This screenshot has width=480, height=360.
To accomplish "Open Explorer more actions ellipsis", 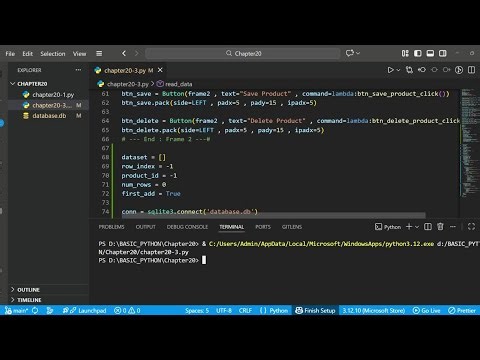I will coord(78,70).
